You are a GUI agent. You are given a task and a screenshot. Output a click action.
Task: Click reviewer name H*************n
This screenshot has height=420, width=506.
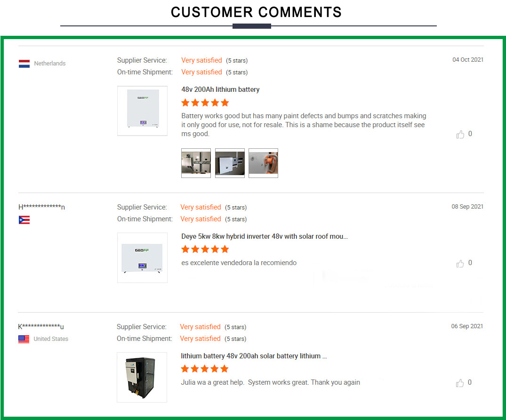coord(41,207)
